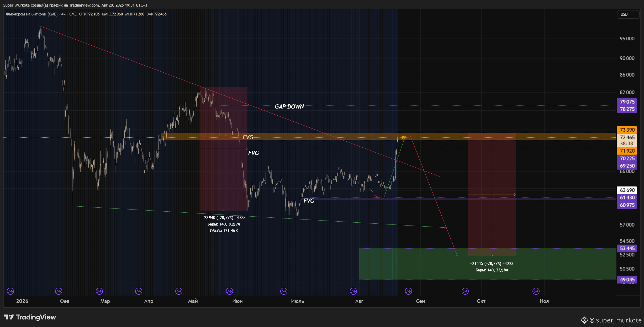Click the 70 225 price label
Screen dimensions: 644x327
tap(627, 158)
